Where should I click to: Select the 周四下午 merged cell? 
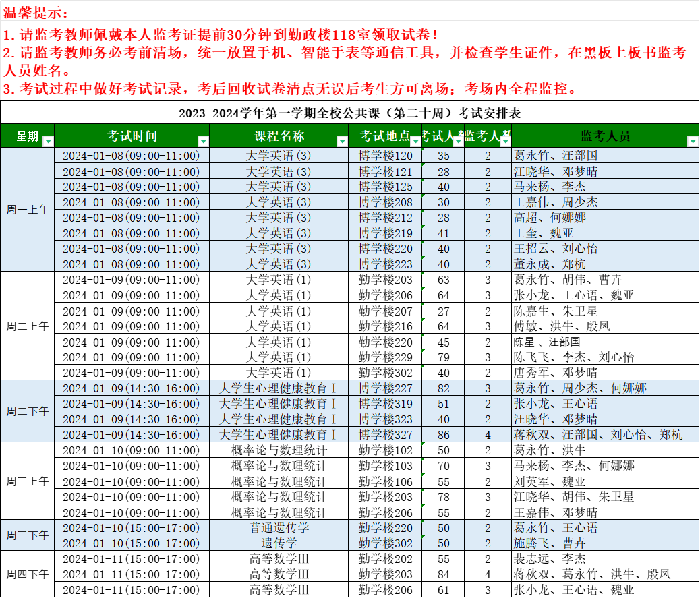27,574
